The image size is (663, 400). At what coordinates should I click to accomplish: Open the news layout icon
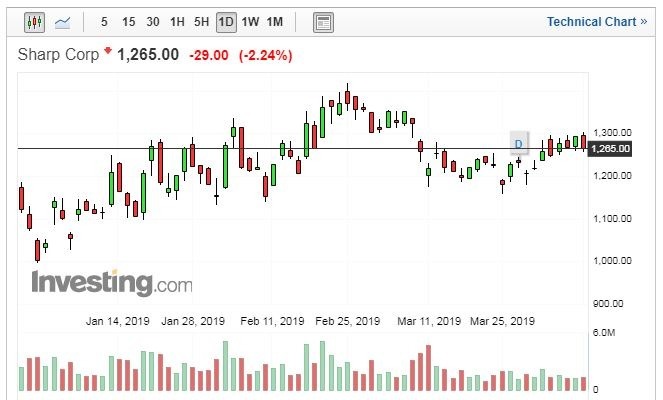[x=323, y=22]
